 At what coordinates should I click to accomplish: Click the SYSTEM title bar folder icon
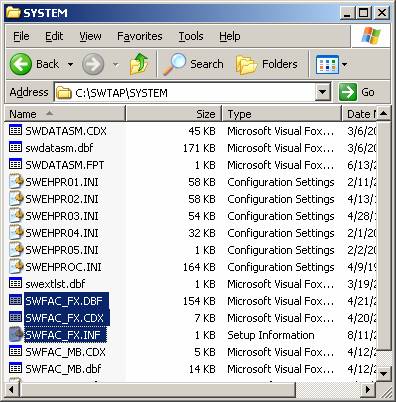13,13
